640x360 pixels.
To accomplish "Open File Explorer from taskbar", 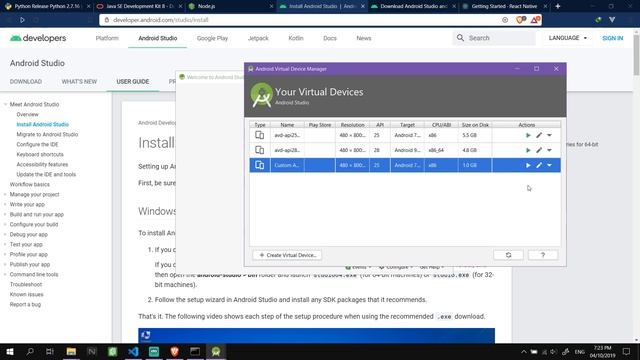I will (71, 351).
